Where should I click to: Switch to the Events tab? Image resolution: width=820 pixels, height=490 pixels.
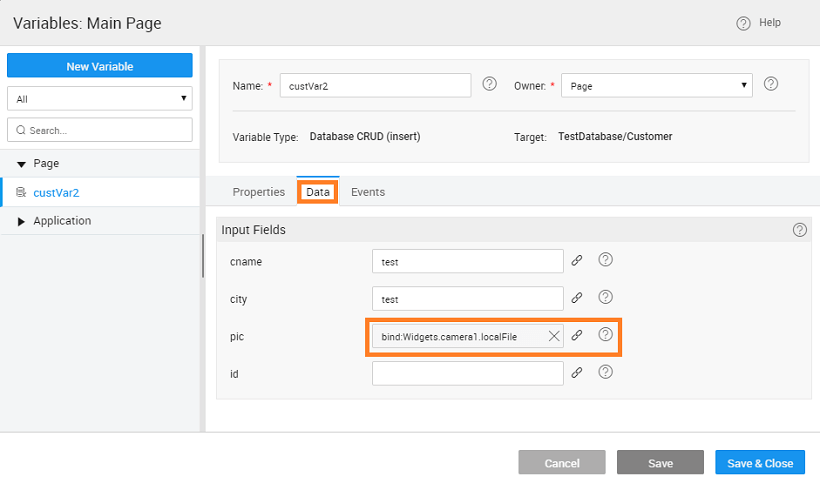(x=367, y=192)
